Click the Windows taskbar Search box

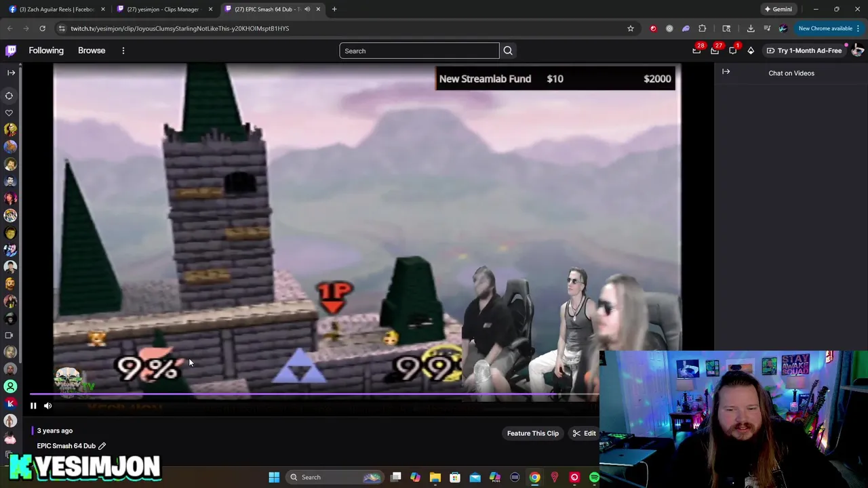click(334, 477)
